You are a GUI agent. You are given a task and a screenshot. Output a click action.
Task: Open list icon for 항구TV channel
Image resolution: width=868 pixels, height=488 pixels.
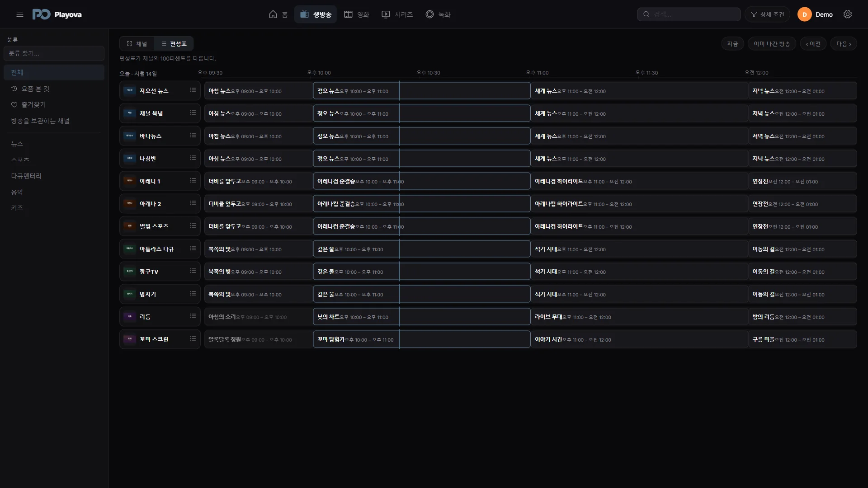tap(193, 271)
